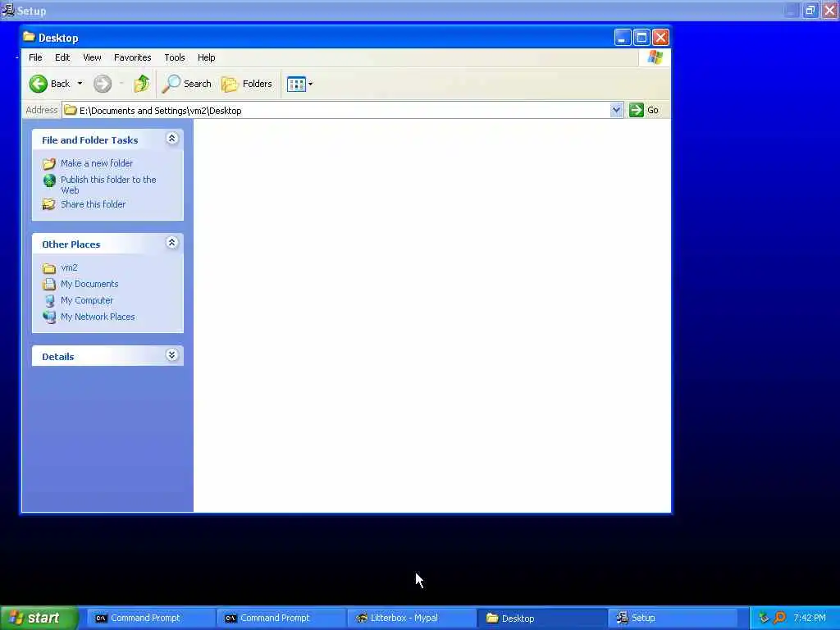The image size is (840, 630).
Task: Click the orange magnifier tray icon
Action: (x=779, y=618)
